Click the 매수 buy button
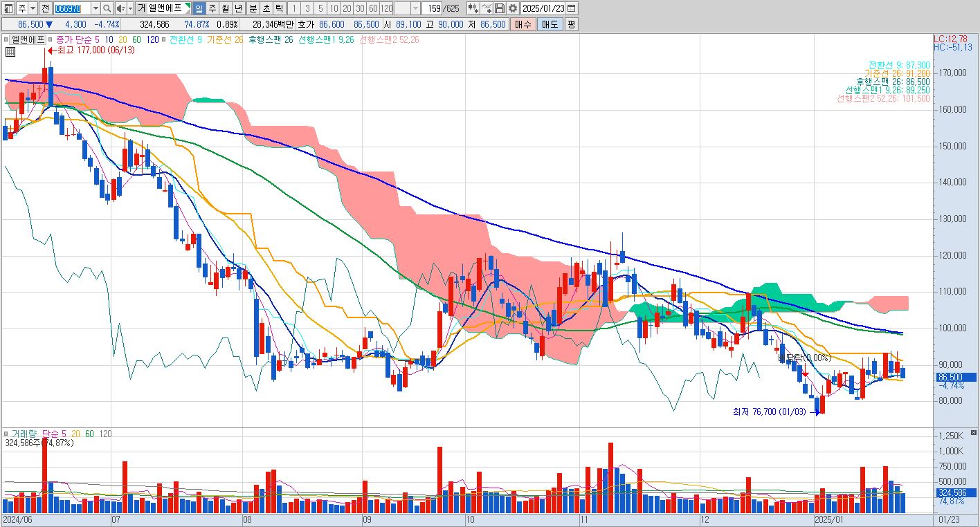980x527 pixels. [523, 24]
